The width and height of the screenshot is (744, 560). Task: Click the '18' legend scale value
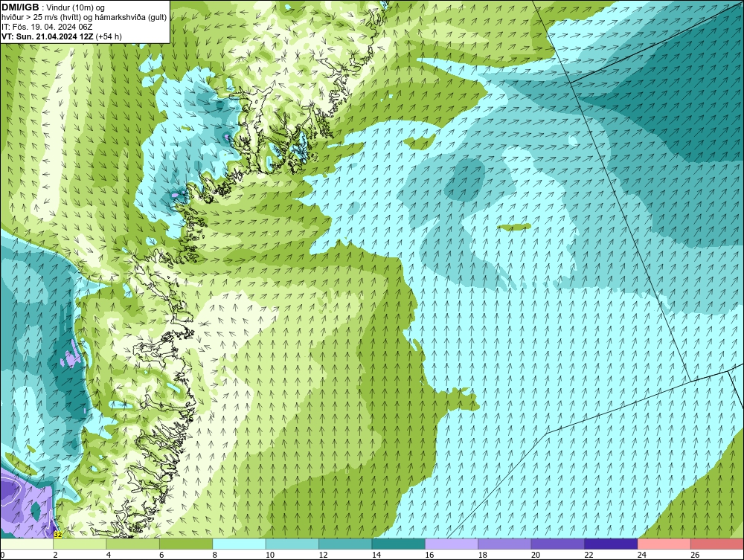pos(483,555)
